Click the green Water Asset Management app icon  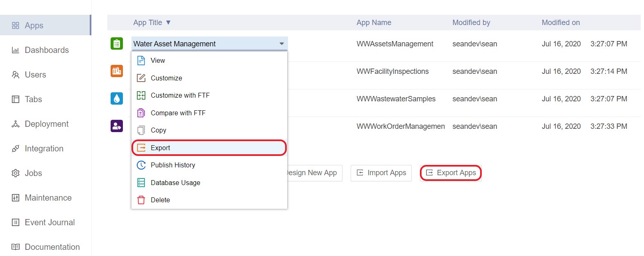[x=117, y=43]
